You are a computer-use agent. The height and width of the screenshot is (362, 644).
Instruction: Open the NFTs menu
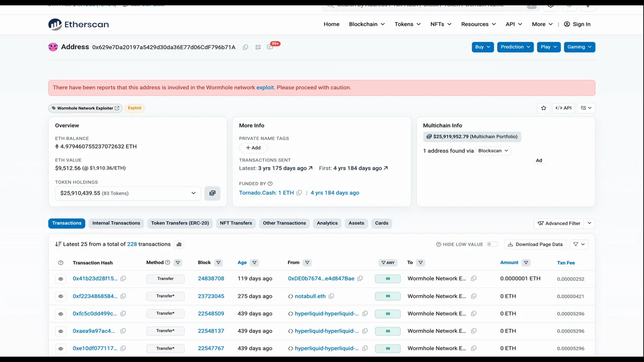point(441,24)
